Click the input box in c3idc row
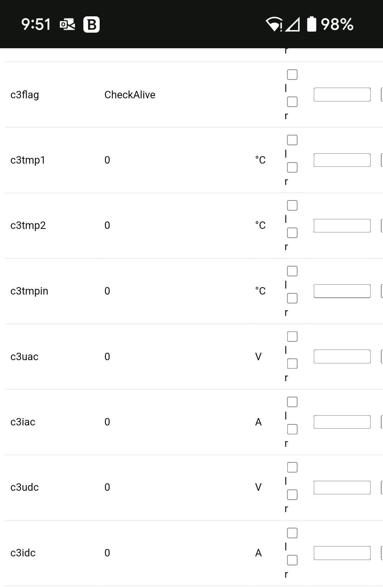Image resolution: width=383 pixels, height=588 pixels. coord(342,553)
